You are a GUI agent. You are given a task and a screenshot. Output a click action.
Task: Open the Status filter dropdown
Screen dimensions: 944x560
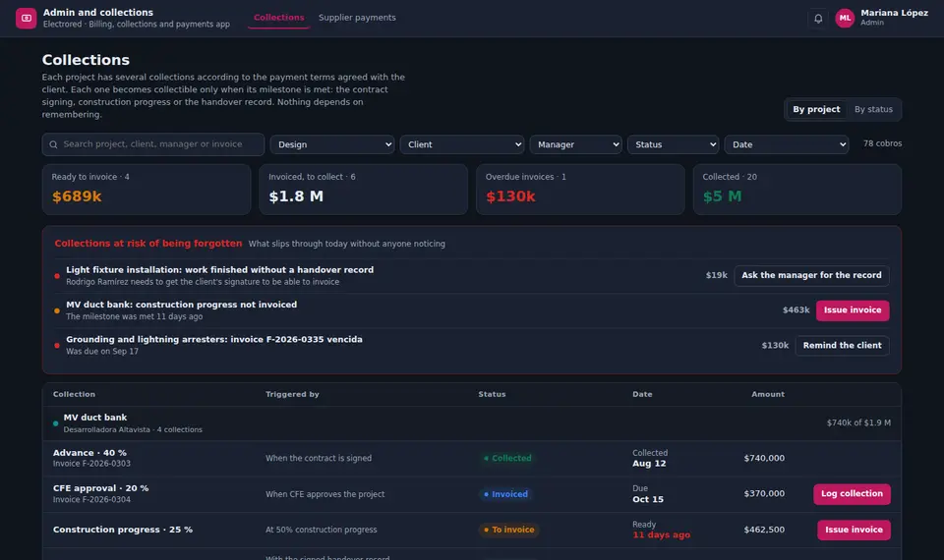[x=673, y=144]
